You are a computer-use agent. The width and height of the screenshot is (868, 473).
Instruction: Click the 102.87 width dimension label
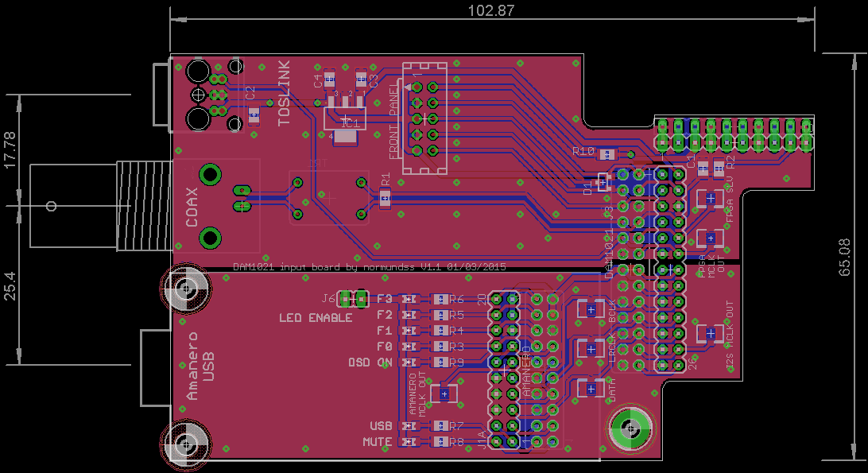(x=491, y=10)
